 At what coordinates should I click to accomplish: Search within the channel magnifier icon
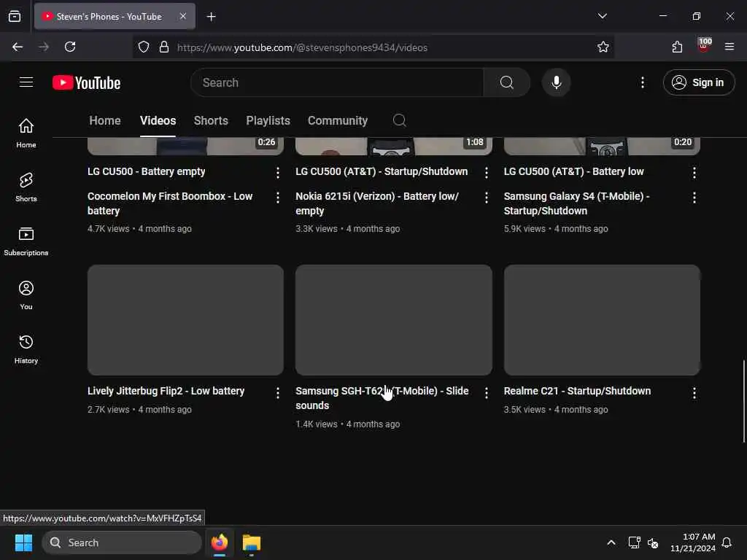399,120
